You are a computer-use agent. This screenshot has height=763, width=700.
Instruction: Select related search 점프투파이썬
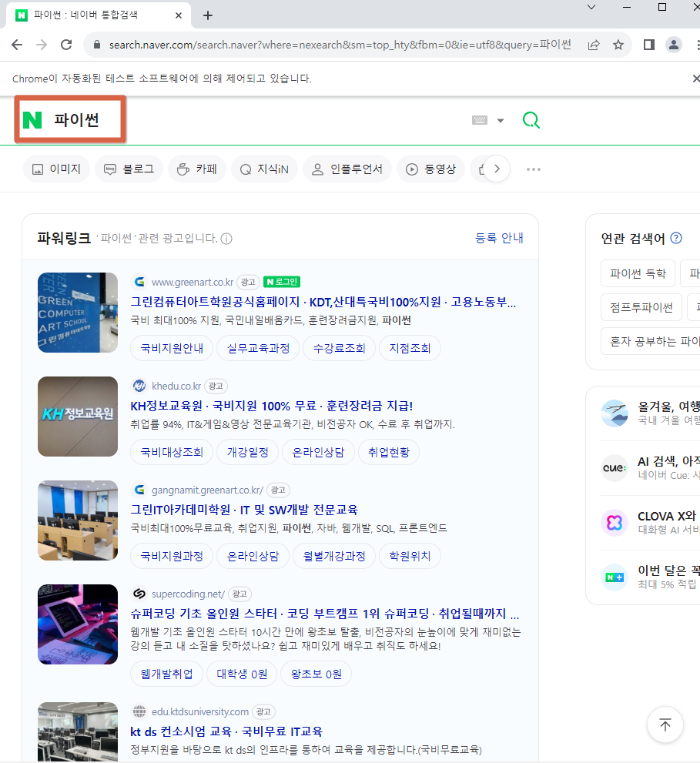pos(641,307)
